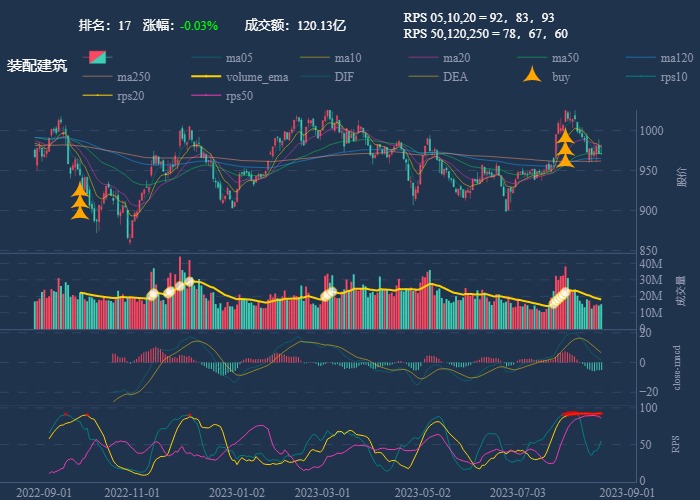Viewport: 700px width, 500px height.
Task: Click the DEA legend label
Action: pos(455,77)
